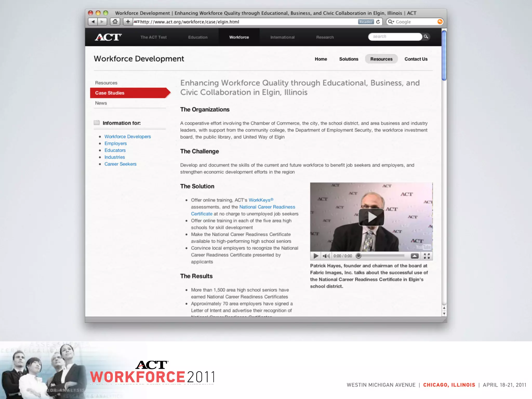Screen dimensions: 532x399
Task: Open the Education nav item
Action: click(x=198, y=37)
